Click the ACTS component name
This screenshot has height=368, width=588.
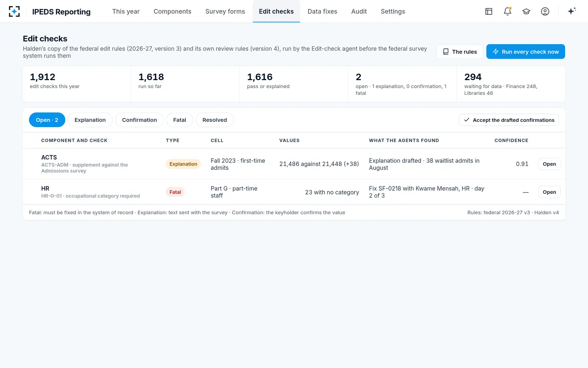[49, 157]
